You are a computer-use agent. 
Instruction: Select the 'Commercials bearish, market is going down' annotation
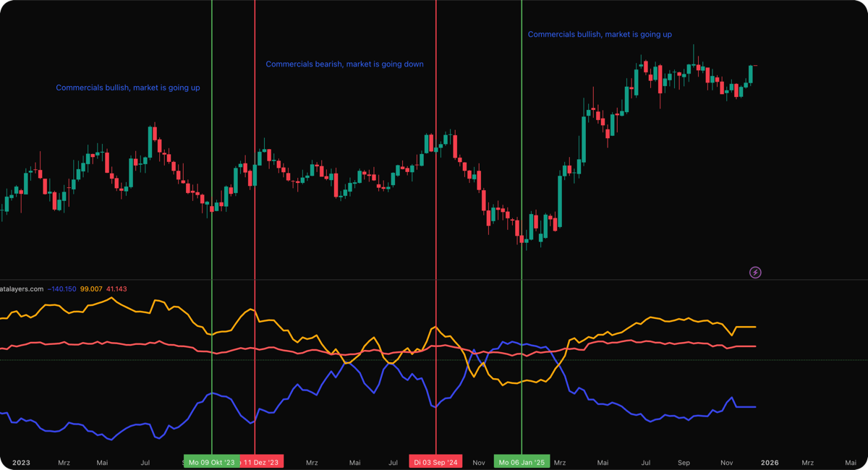pyautogui.click(x=344, y=64)
